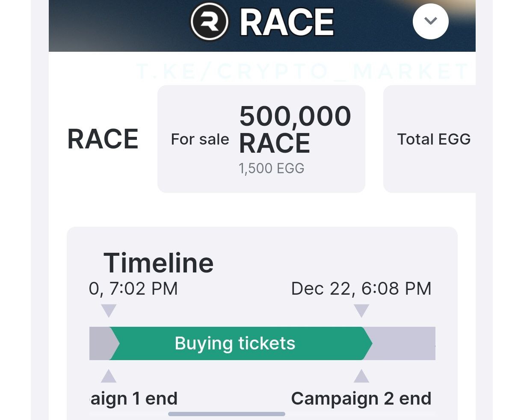Screen dimensions: 518x420
Task: Click the down marker under Dec 22, 6:08 PM
Action: [361, 311]
